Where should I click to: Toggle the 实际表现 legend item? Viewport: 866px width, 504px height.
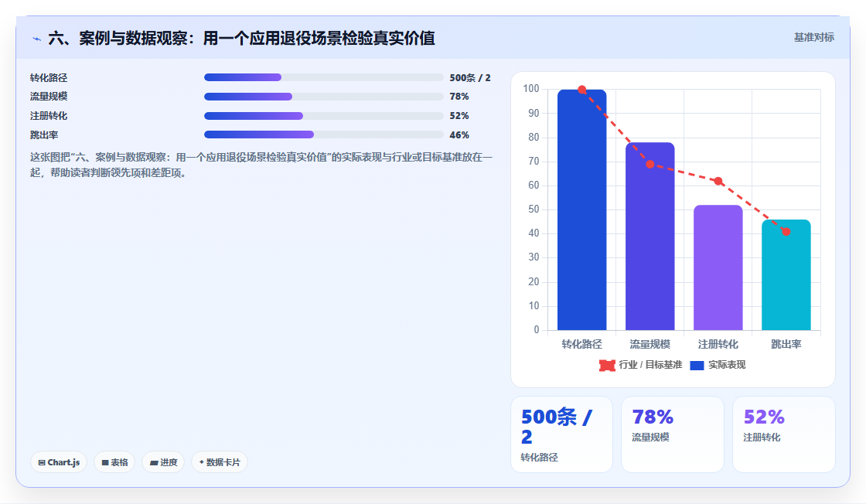(x=718, y=365)
